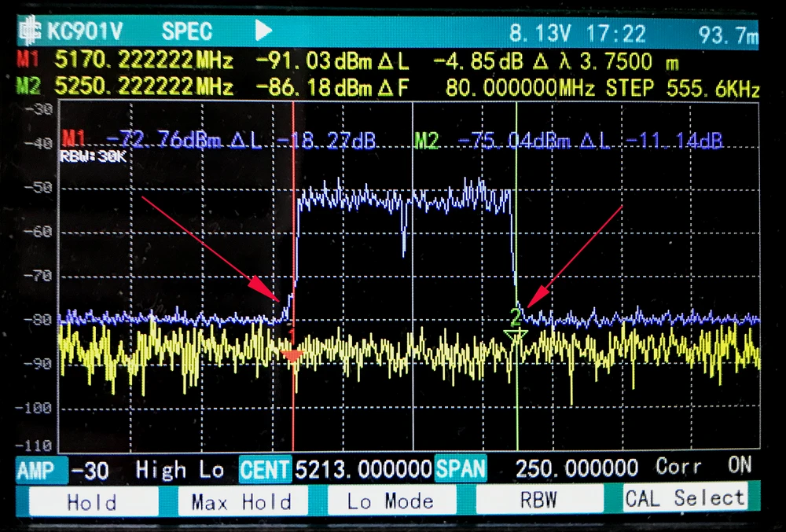Select the M1 marker label

tap(26, 60)
